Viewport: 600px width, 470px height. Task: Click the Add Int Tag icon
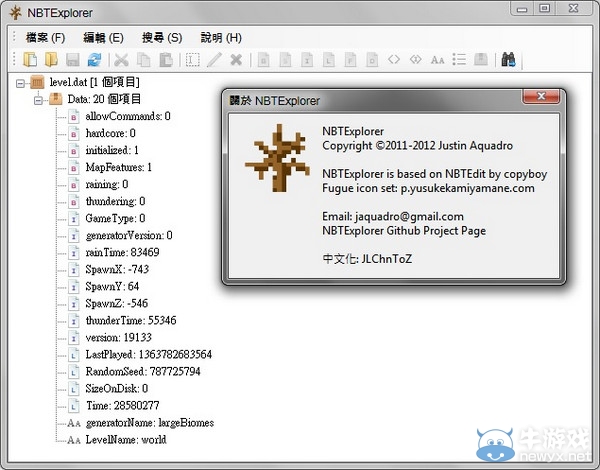pos(307,60)
